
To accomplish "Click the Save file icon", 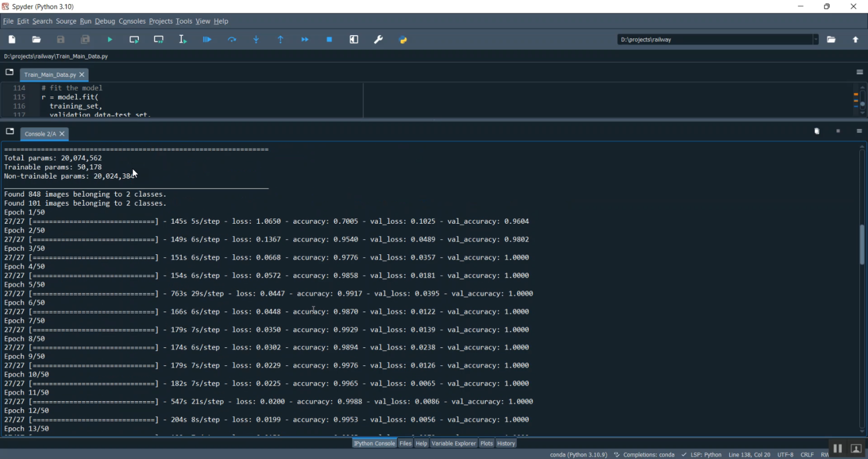I will pos(61,40).
